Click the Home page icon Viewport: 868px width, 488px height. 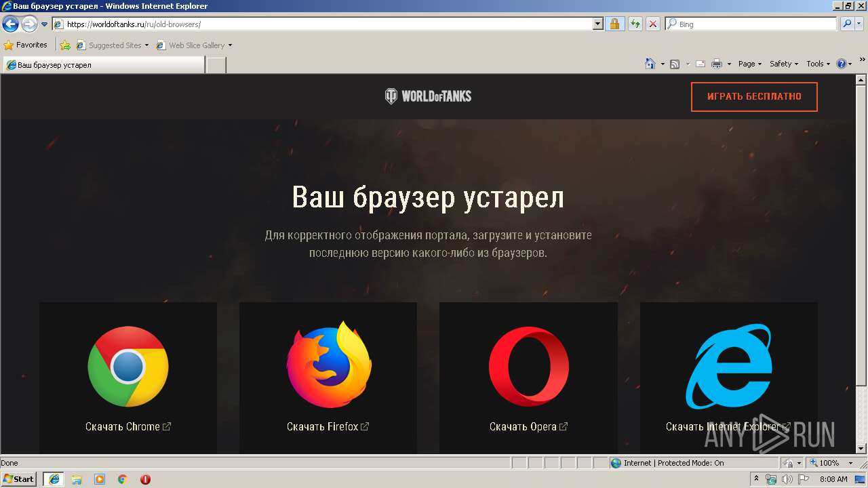(650, 64)
